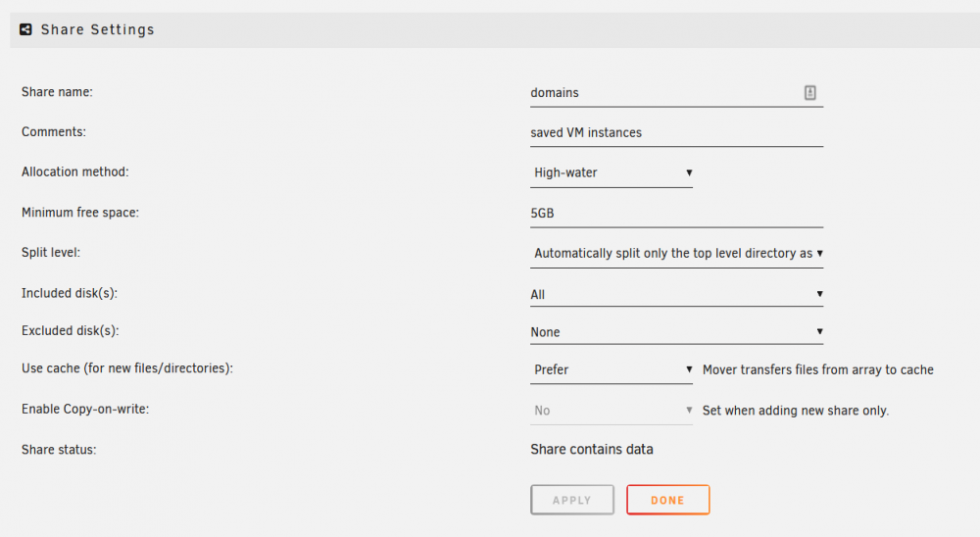This screenshot has height=537, width=980.
Task: Open the Use cache dropdown 'Prefer'
Action: (612, 369)
